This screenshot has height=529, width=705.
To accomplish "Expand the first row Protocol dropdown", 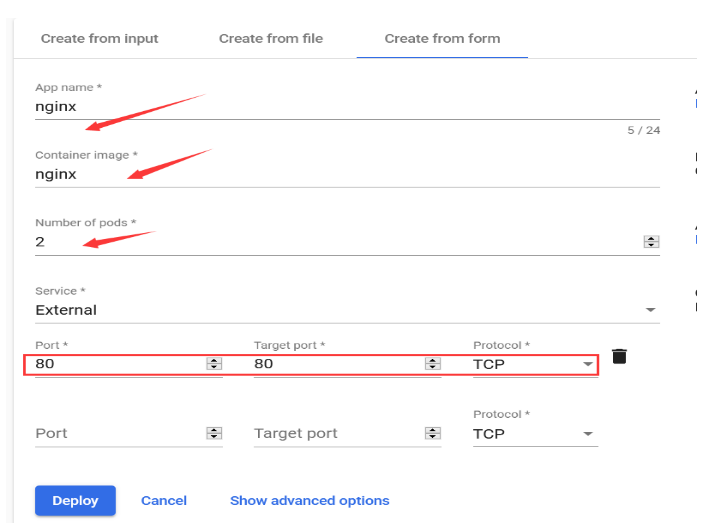I will point(587,364).
